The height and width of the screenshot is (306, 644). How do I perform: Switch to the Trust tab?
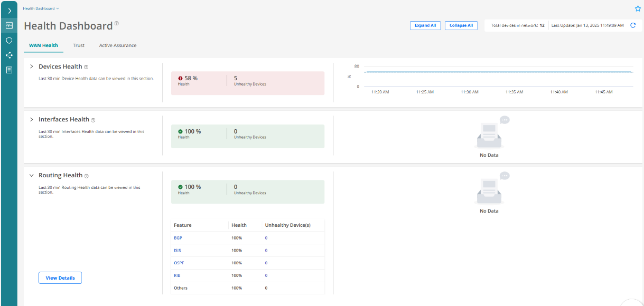79,45
